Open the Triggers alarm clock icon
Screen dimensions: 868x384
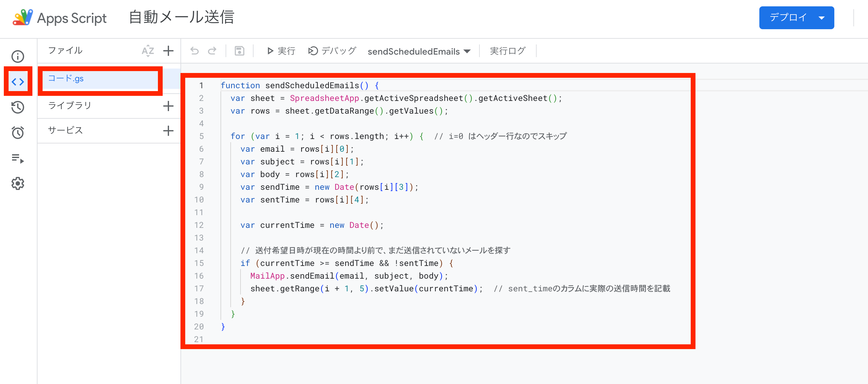pos(17,133)
